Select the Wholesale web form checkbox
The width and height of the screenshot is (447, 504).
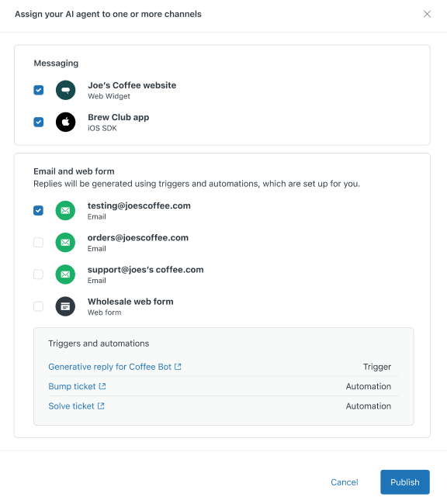tap(38, 306)
